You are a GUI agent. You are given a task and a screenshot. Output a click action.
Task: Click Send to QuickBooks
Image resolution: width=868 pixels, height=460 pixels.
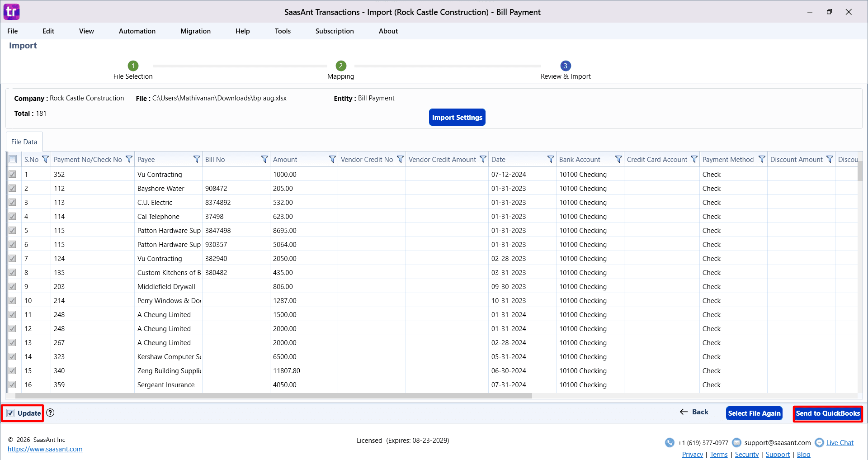828,413
